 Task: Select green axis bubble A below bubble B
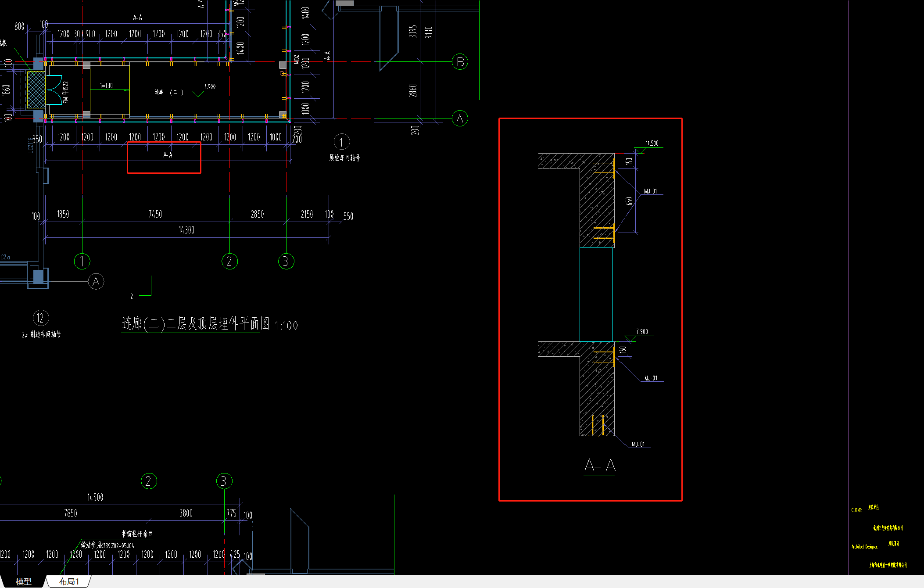coord(460,118)
